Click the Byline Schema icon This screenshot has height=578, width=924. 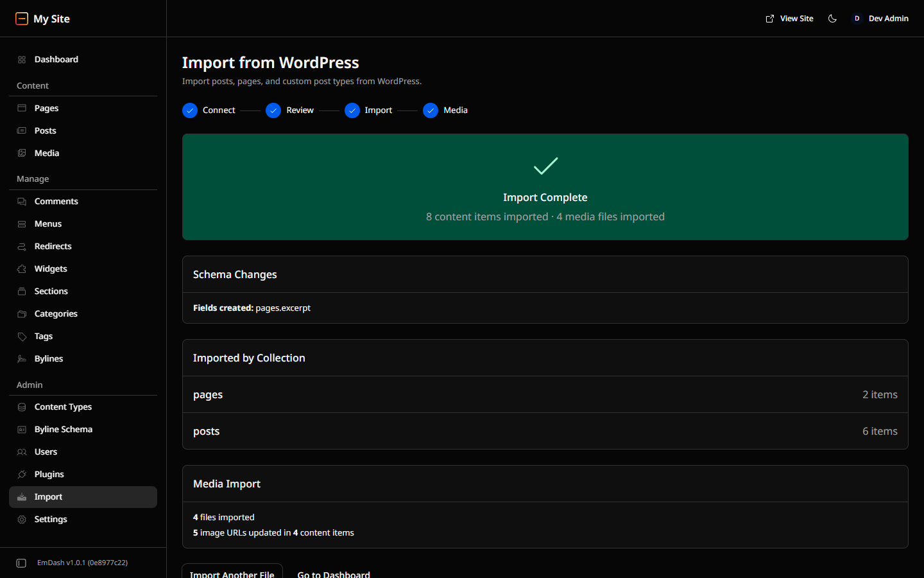[22, 430]
